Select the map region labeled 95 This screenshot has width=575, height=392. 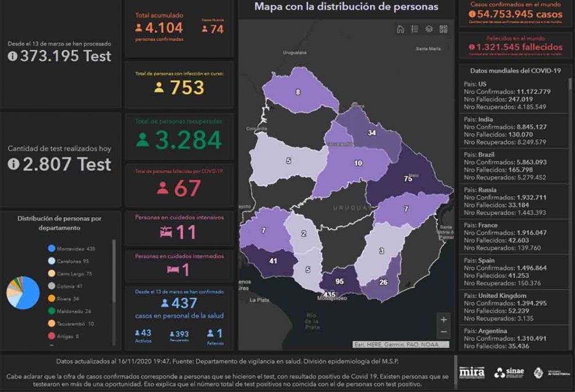pyautogui.click(x=339, y=282)
